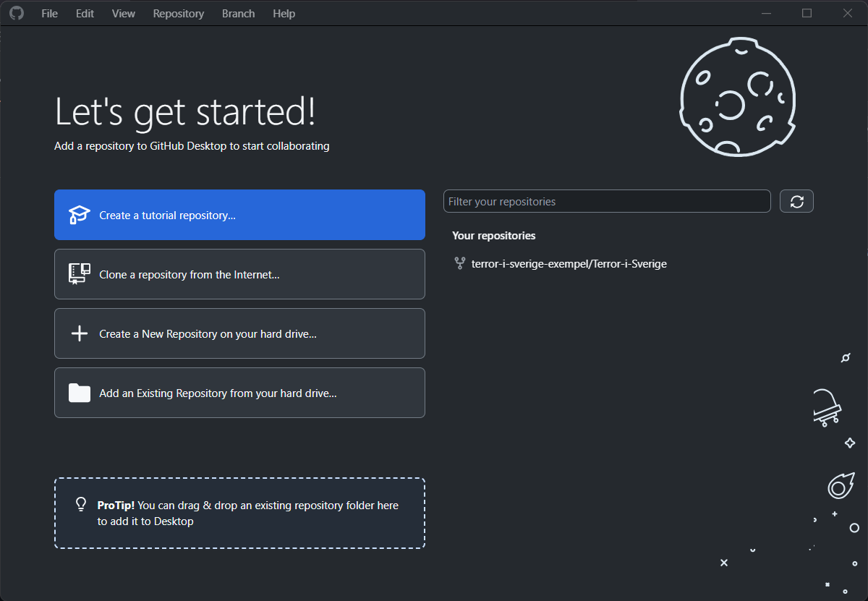Click Create a tutorial repository button
Image resolution: width=868 pixels, height=601 pixels.
point(239,215)
